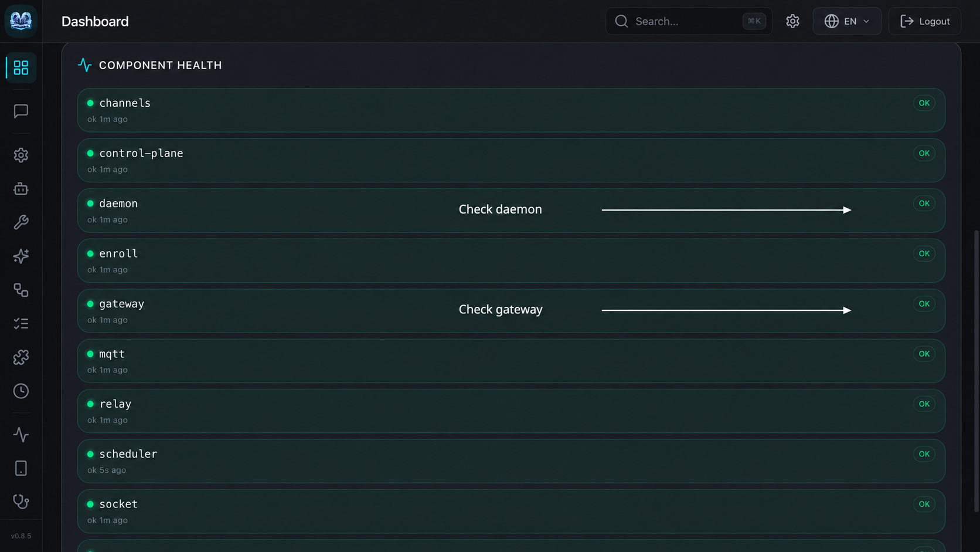Open the dashboard grid icon in sidebar

[21, 68]
